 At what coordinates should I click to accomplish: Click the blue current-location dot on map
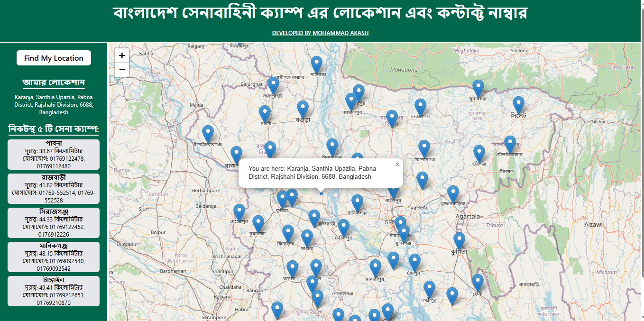321,193
